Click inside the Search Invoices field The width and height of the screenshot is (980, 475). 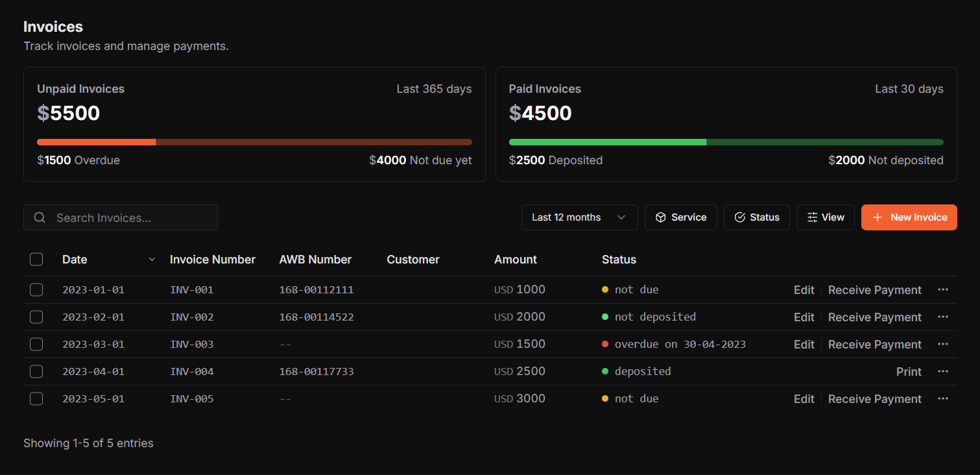point(120,217)
